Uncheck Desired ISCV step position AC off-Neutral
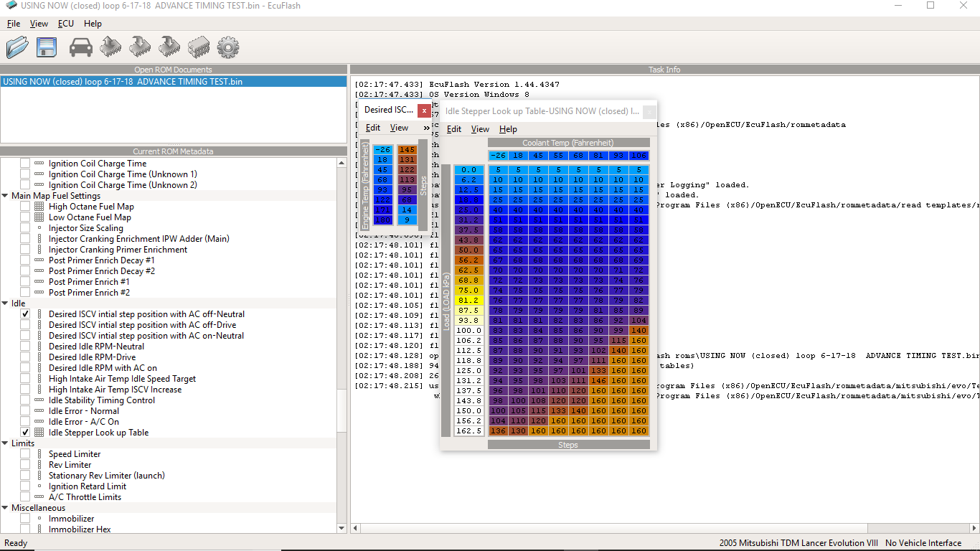 point(25,314)
